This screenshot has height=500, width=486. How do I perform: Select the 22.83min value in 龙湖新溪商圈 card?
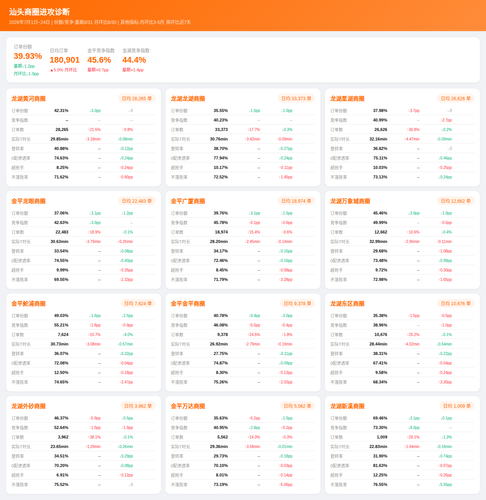pyautogui.click(x=378, y=446)
